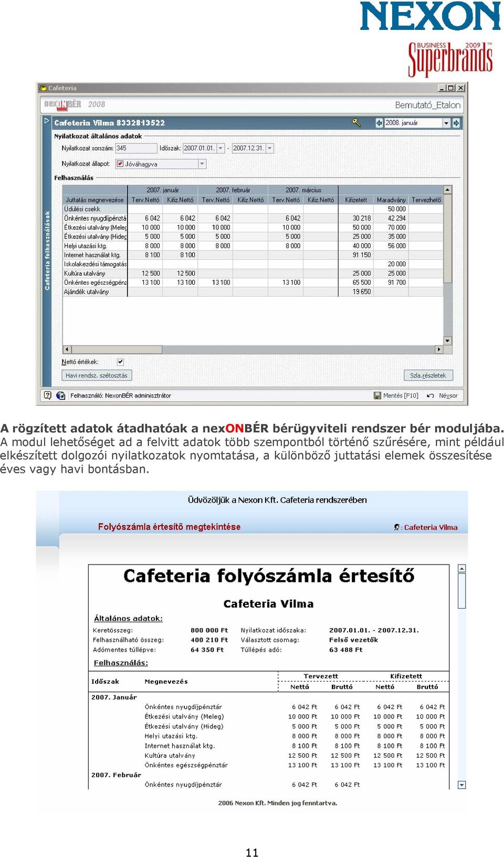Screen dimensions: 504x857
Task: Expand the side panel triangle icon
Action: [46, 121]
